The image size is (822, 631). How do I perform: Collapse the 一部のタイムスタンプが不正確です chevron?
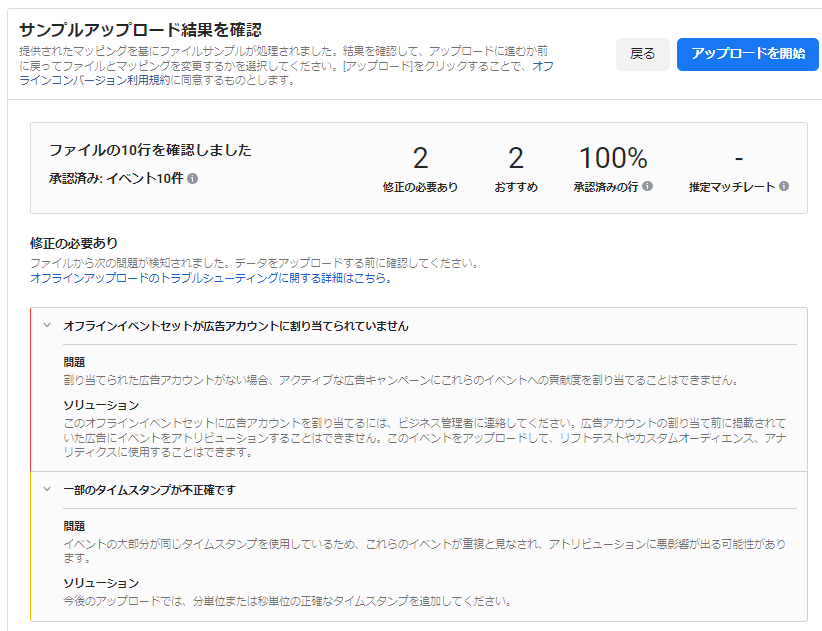point(47,489)
